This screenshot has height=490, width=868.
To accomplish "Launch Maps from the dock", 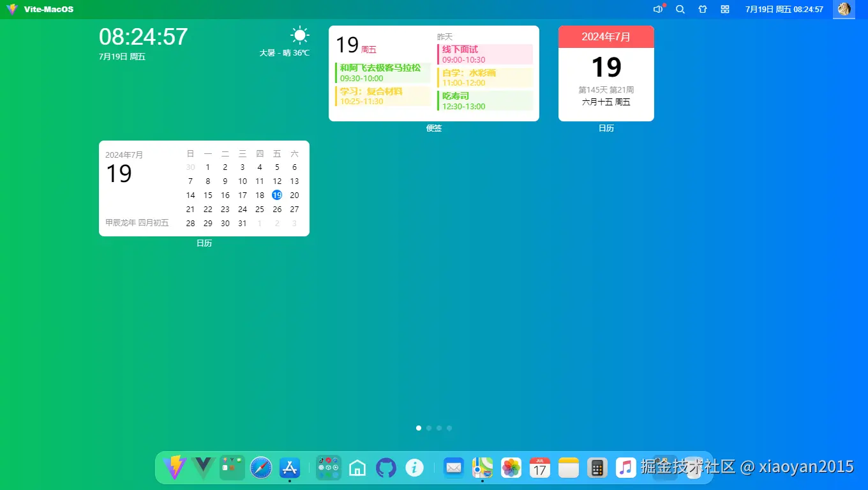I will pyautogui.click(x=483, y=468).
